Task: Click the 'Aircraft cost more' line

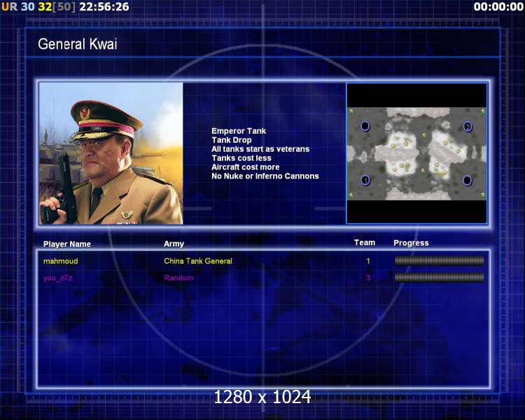Action: coord(246,167)
